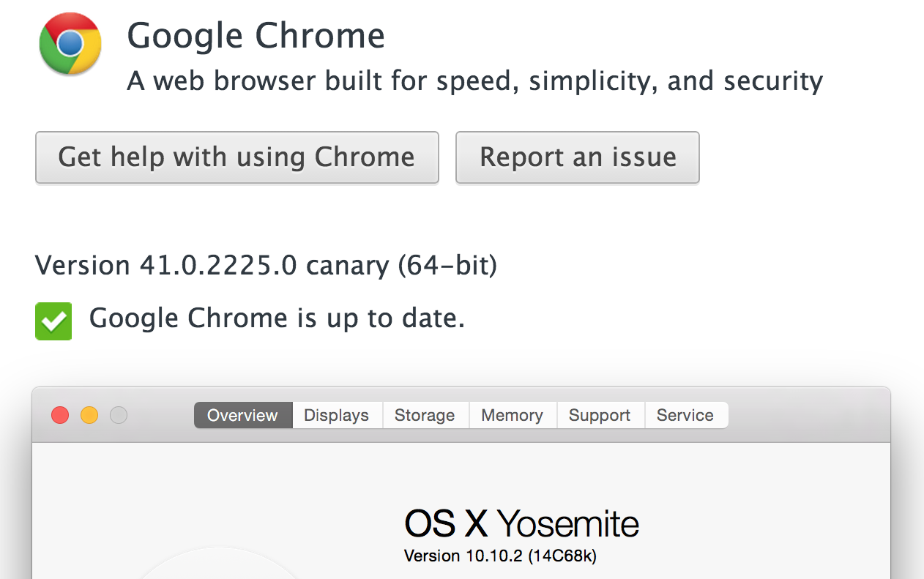Viewport: 924px width, 579px height.
Task: Switch to the Service tab
Action: click(685, 415)
